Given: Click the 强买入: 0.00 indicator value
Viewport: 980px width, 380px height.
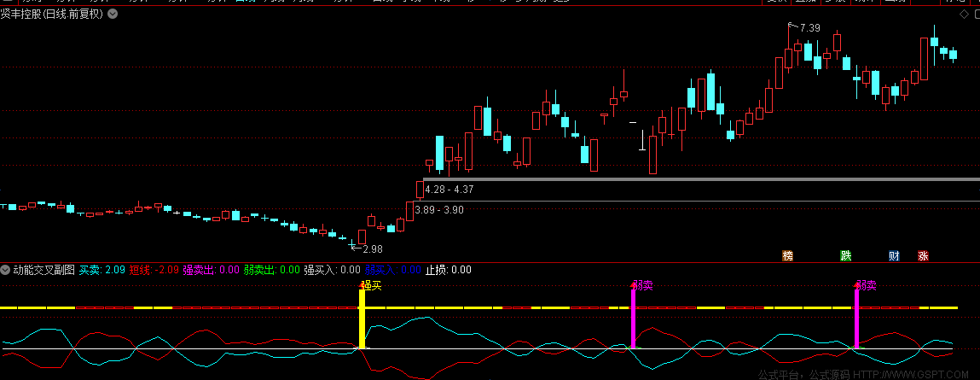Looking at the screenshot, I should (332, 270).
